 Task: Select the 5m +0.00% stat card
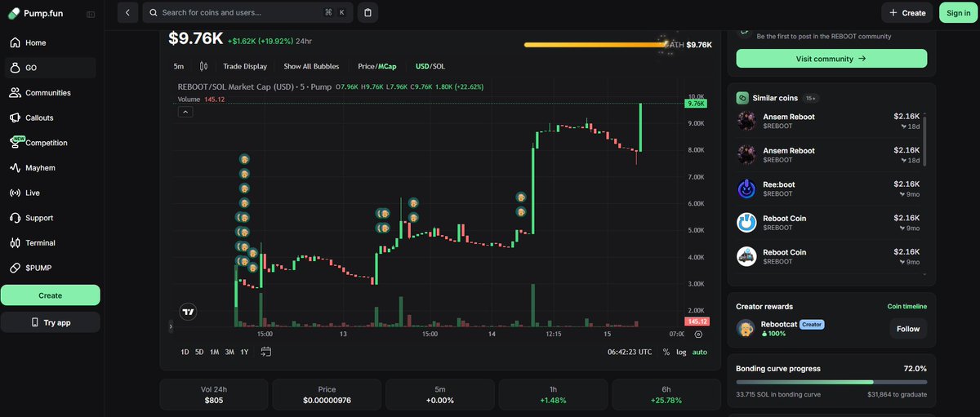440,395
